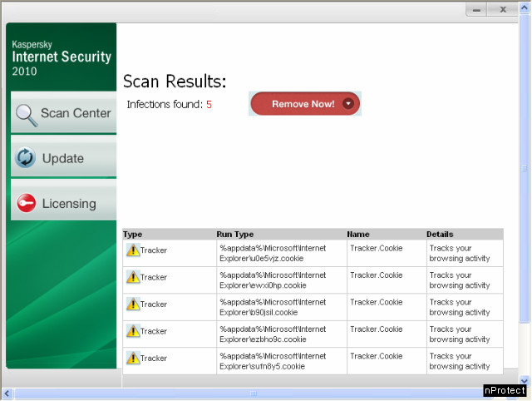
Task: Click the infections found count 5
Action: pyautogui.click(x=209, y=104)
